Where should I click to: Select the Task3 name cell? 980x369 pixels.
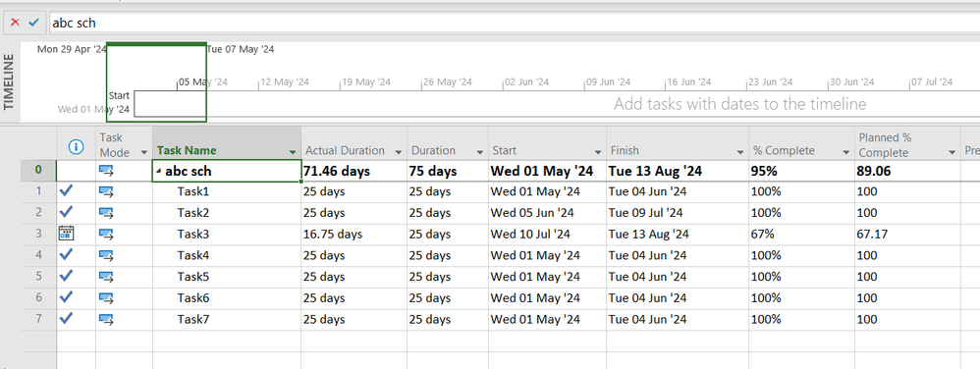pos(227,235)
